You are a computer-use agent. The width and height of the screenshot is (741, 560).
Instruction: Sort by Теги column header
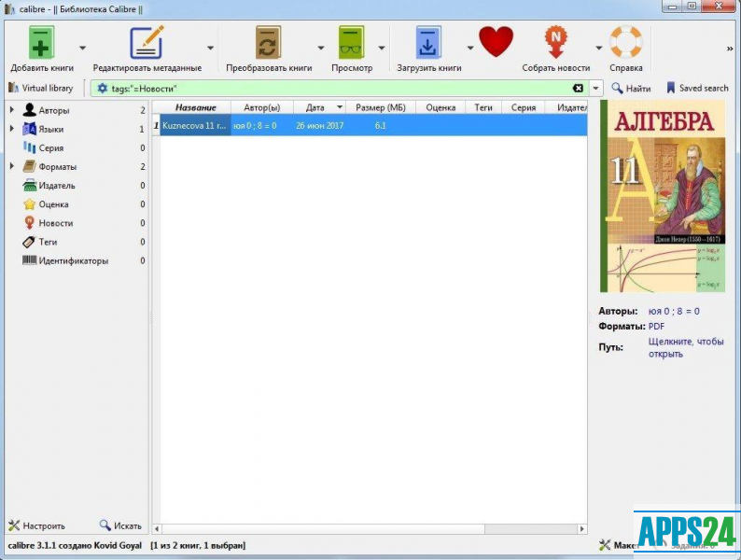pos(483,107)
